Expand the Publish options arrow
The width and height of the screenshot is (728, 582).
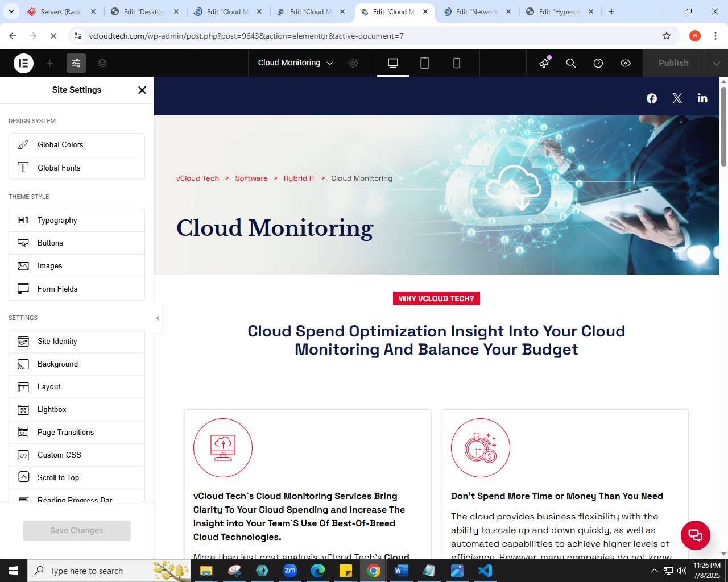point(716,63)
